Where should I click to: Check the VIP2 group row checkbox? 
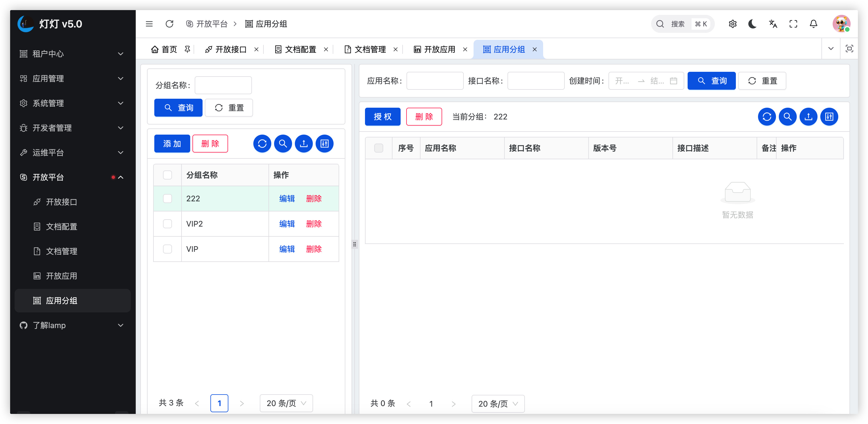[x=167, y=224]
